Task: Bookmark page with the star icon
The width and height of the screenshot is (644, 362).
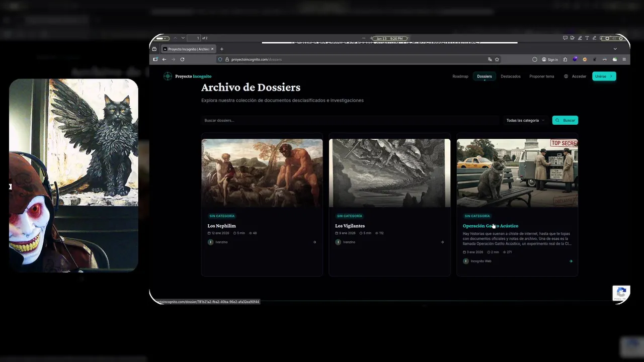Action: [497, 59]
